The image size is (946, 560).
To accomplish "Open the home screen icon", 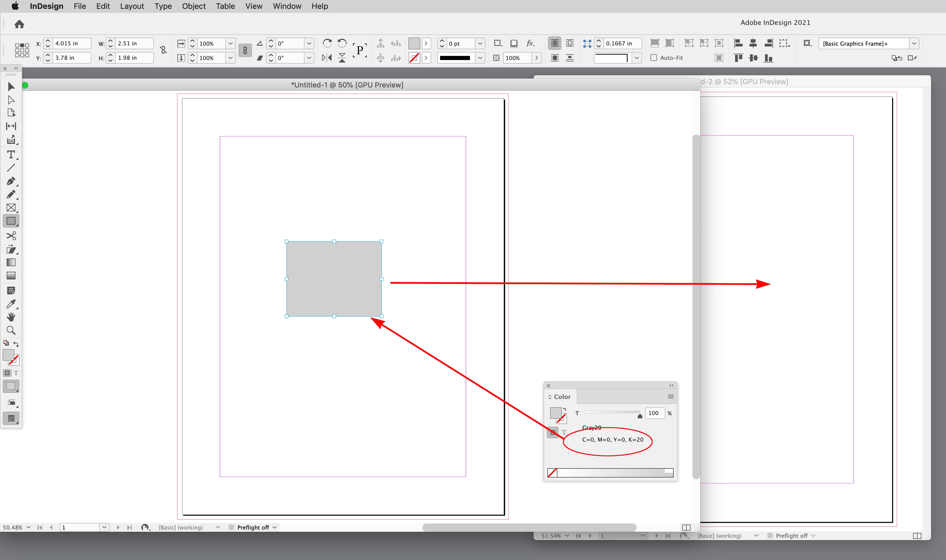I will (19, 25).
